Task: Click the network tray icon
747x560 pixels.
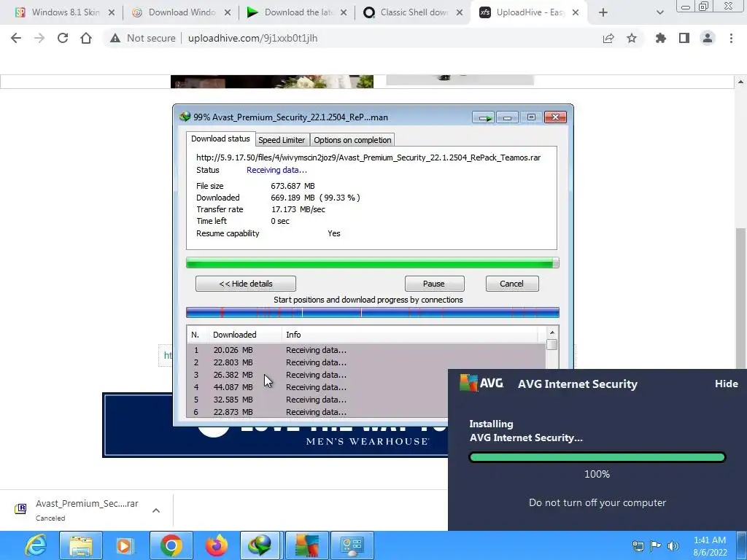Action: 638,546
